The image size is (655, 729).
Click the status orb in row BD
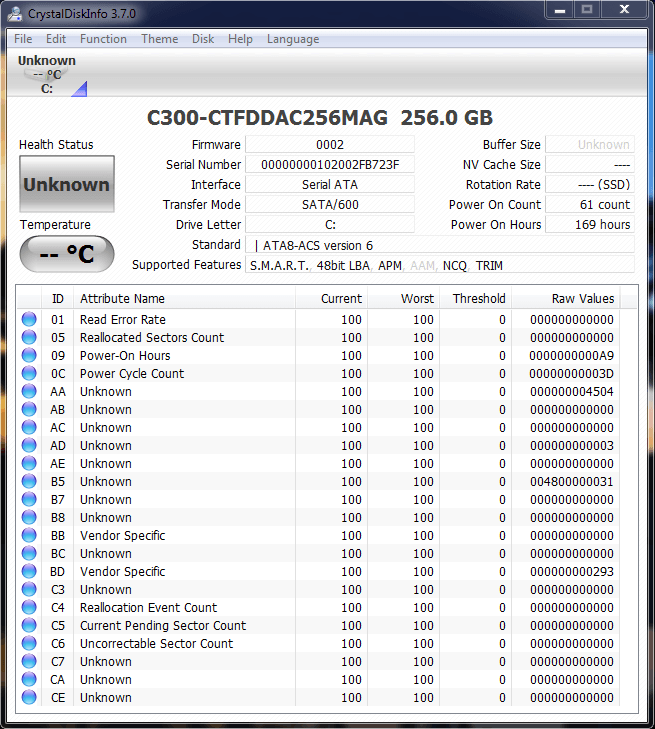[x=29, y=571]
